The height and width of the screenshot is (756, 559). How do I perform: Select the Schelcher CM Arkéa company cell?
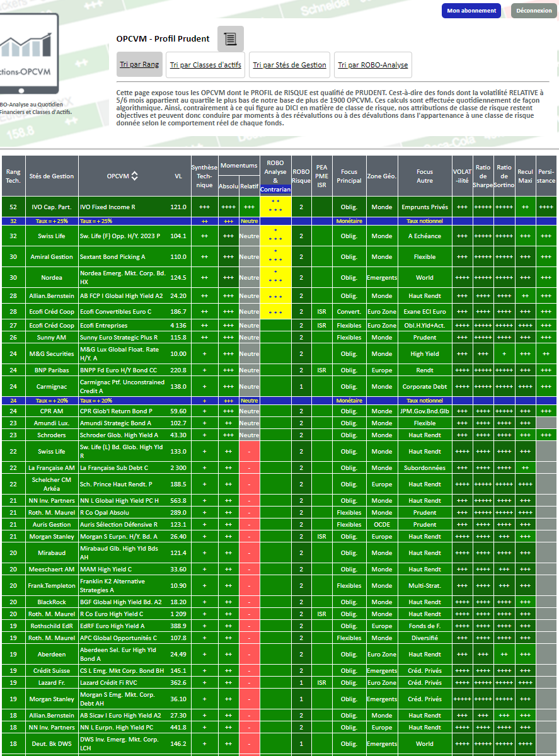[52, 484]
